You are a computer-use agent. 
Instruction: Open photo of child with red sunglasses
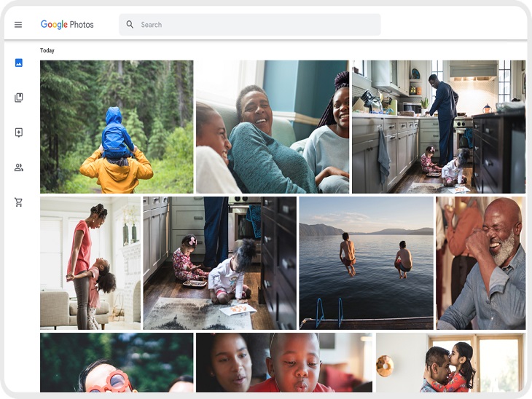click(117, 363)
